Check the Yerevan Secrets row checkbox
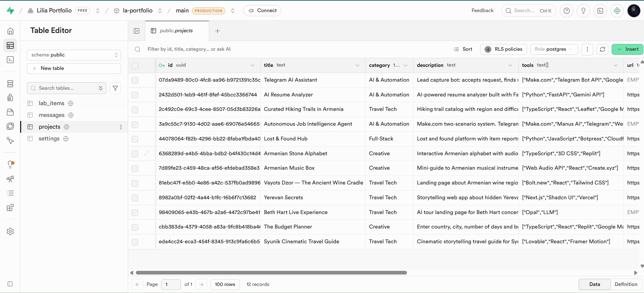Image resolution: width=644 pixels, height=293 pixels. pos(135,198)
